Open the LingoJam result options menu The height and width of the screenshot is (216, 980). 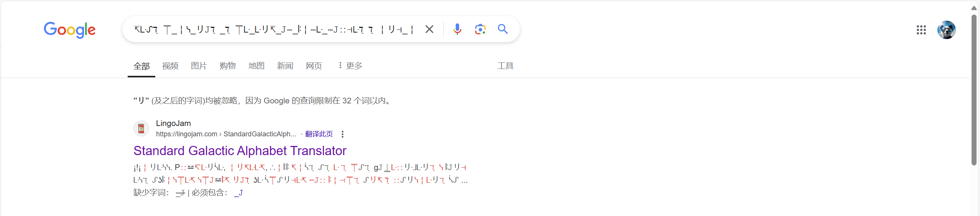click(342, 134)
